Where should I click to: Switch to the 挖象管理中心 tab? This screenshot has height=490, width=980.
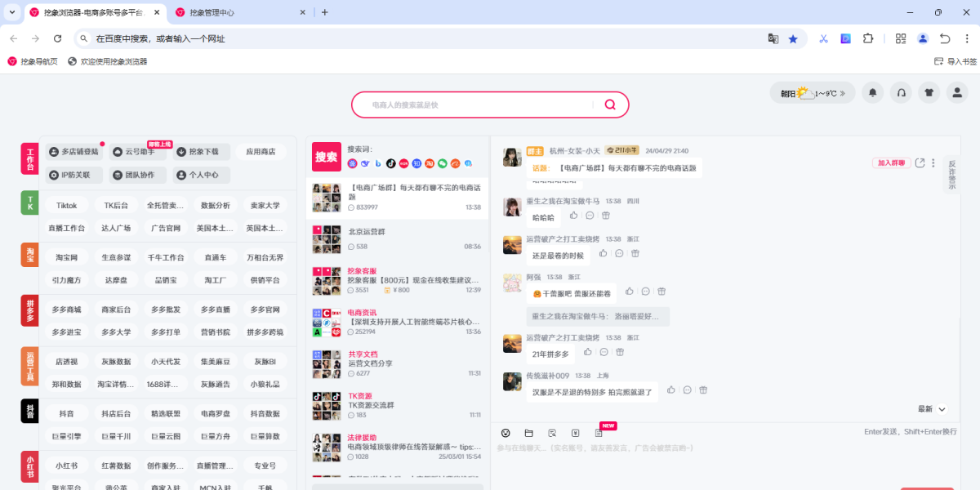point(241,12)
